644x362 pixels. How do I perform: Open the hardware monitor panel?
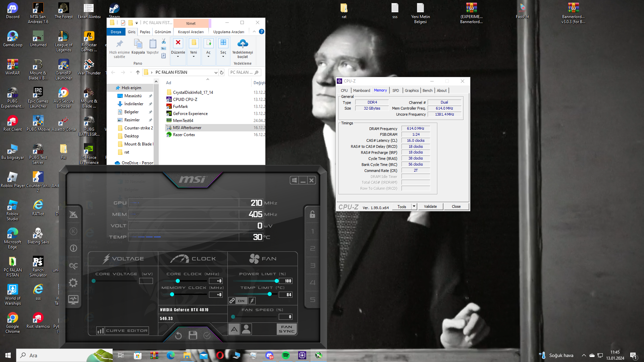point(73,299)
